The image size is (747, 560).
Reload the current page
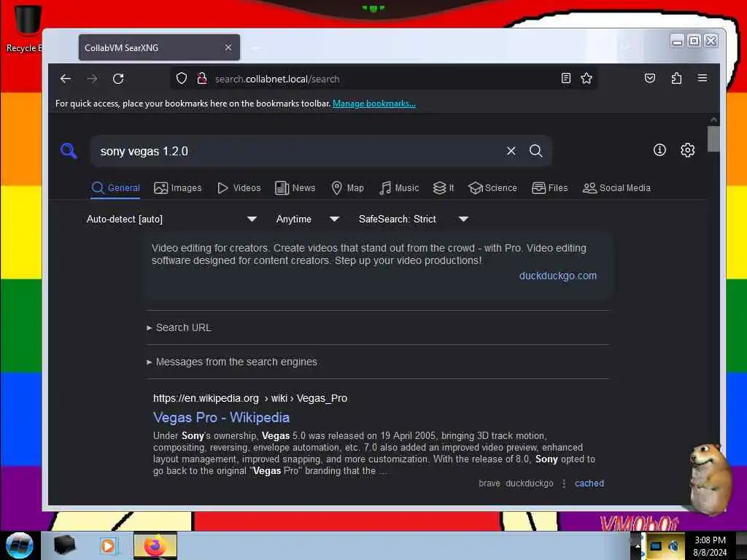(x=118, y=79)
